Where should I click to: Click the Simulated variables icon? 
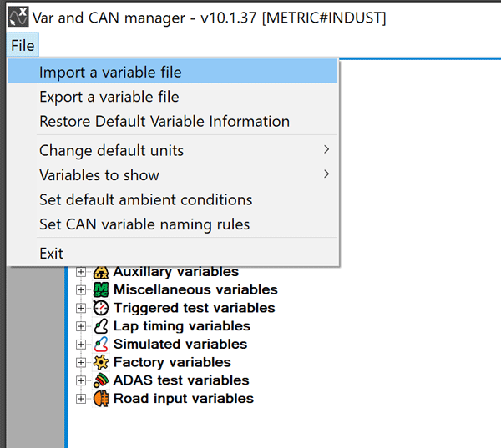(100, 344)
